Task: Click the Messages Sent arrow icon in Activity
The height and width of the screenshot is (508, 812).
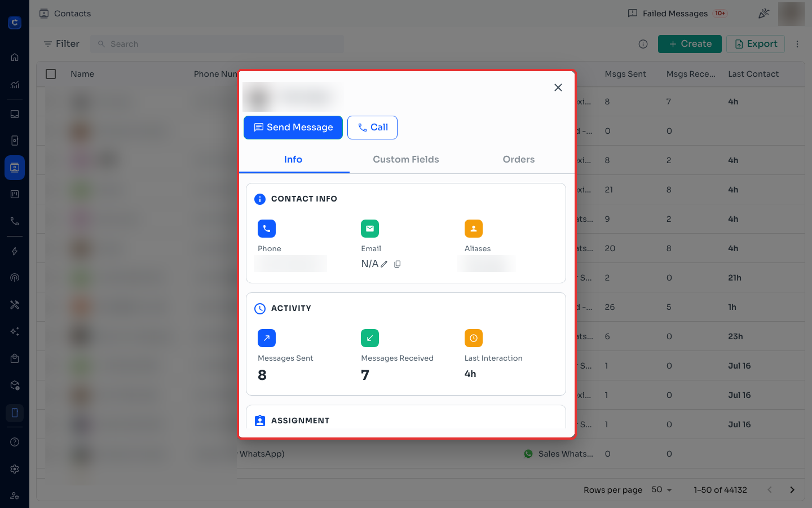Action: [267, 338]
